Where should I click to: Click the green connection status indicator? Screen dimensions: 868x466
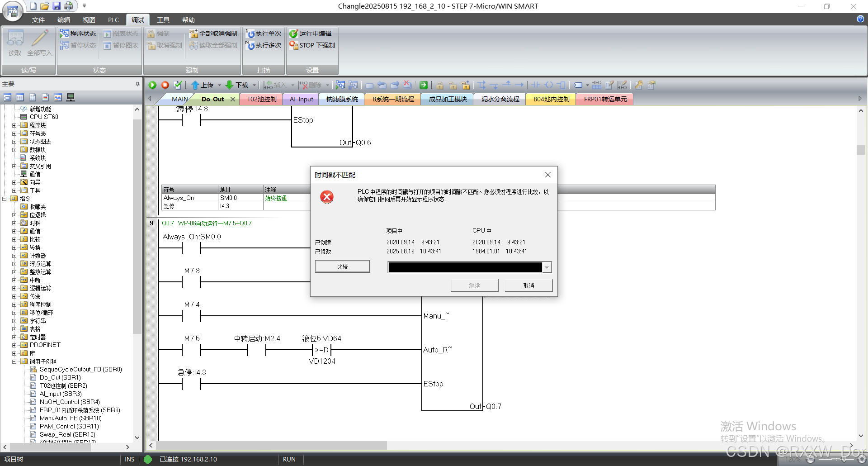pos(148,459)
